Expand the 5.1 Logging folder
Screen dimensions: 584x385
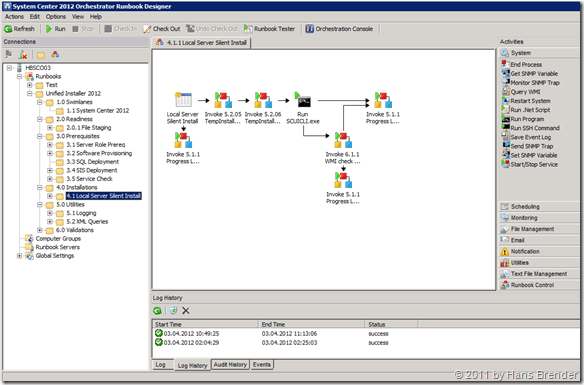pyautogui.click(x=50, y=213)
